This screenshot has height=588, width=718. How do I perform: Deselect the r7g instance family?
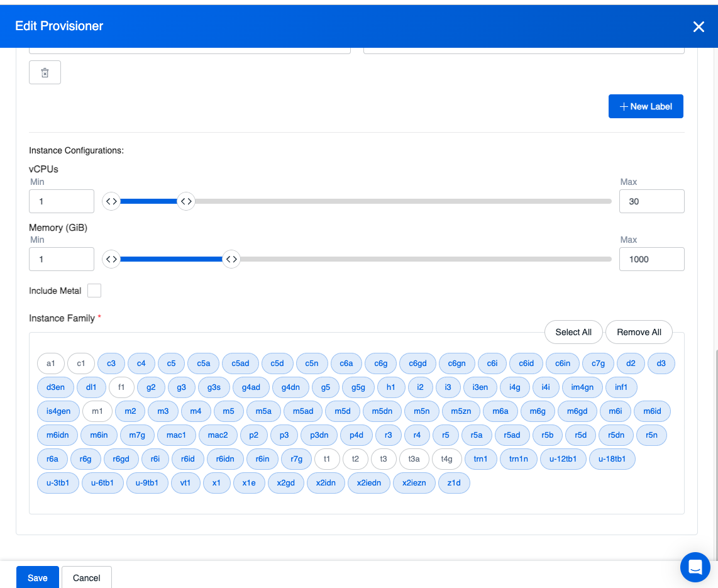point(297,458)
